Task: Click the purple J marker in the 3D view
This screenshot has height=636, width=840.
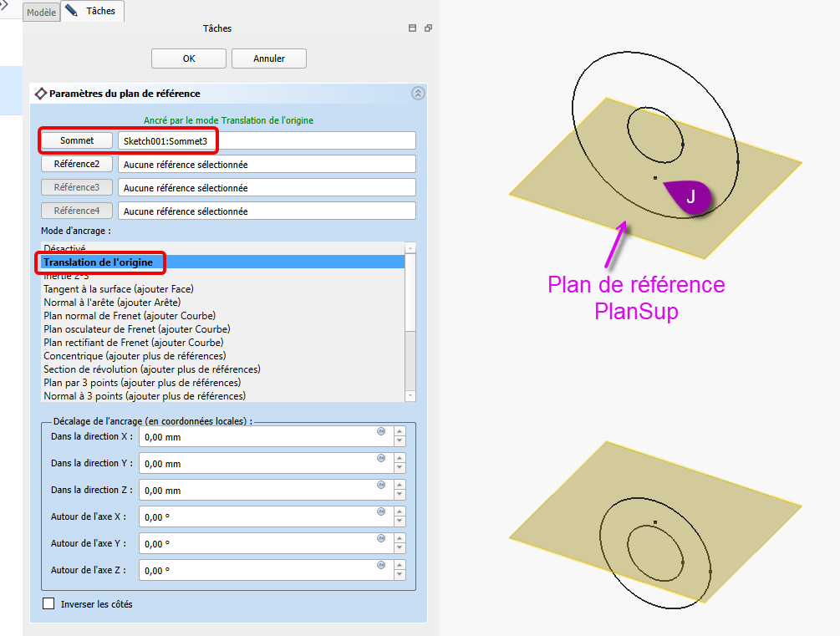Action: coord(690,196)
